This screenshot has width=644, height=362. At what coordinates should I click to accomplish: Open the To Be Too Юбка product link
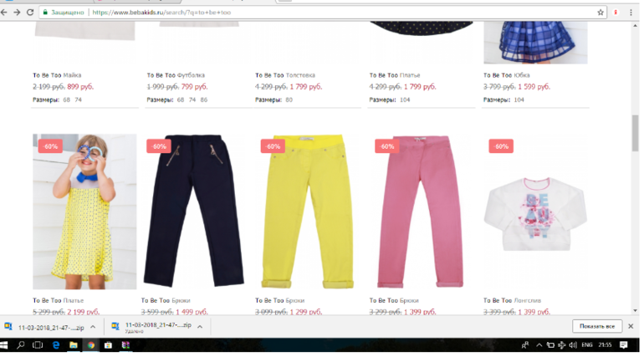(506, 75)
